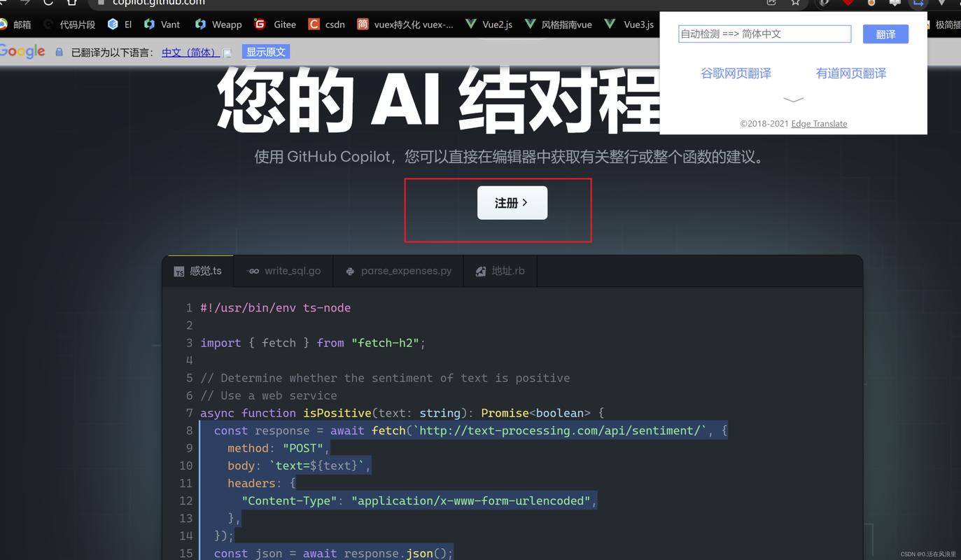Image resolution: width=961 pixels, height=560 pixels.
Task: Open translate options icon beside 中文（简体）
Action: 227,53
